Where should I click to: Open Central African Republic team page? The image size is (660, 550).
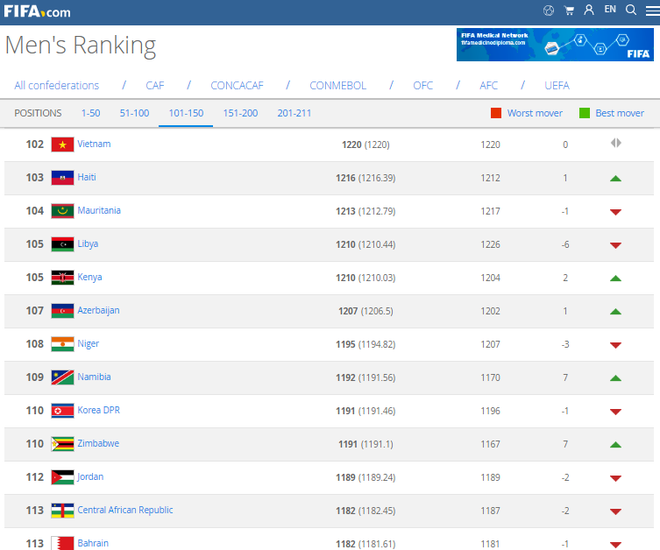(x=125, y=510)
